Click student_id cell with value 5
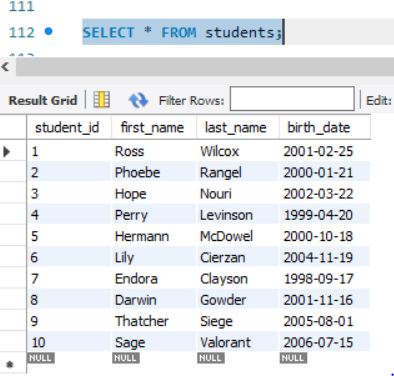The image size is (394, 376). (x=69, y=236)
